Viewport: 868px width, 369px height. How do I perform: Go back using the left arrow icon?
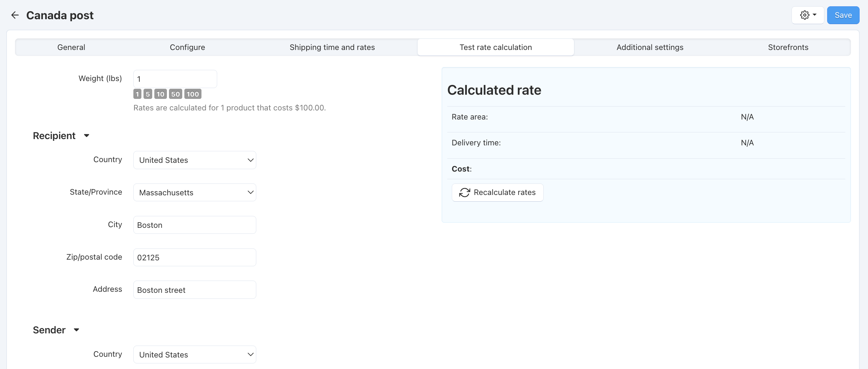click(15, 15)
